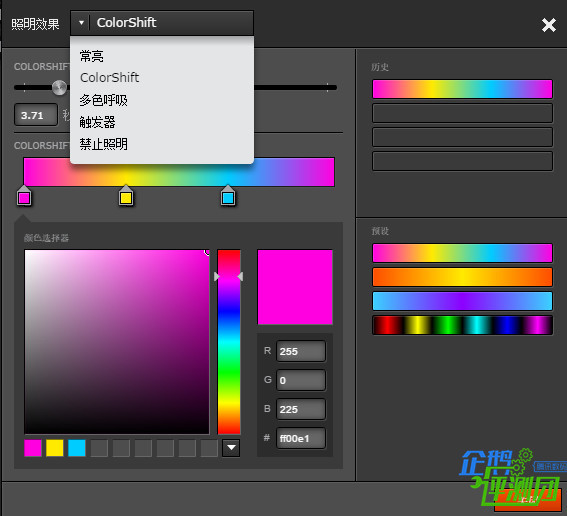Click the hex color field ff00e1

pyautogui.click(x=301, y=438)
